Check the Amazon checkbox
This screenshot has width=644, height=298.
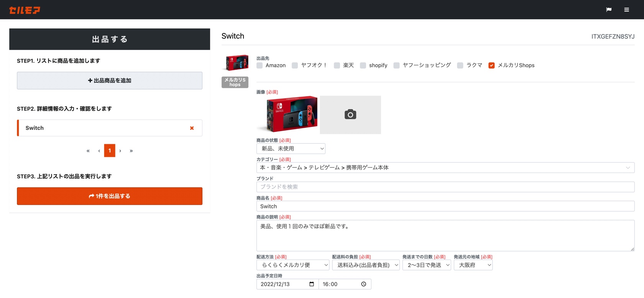click(260, 66)
